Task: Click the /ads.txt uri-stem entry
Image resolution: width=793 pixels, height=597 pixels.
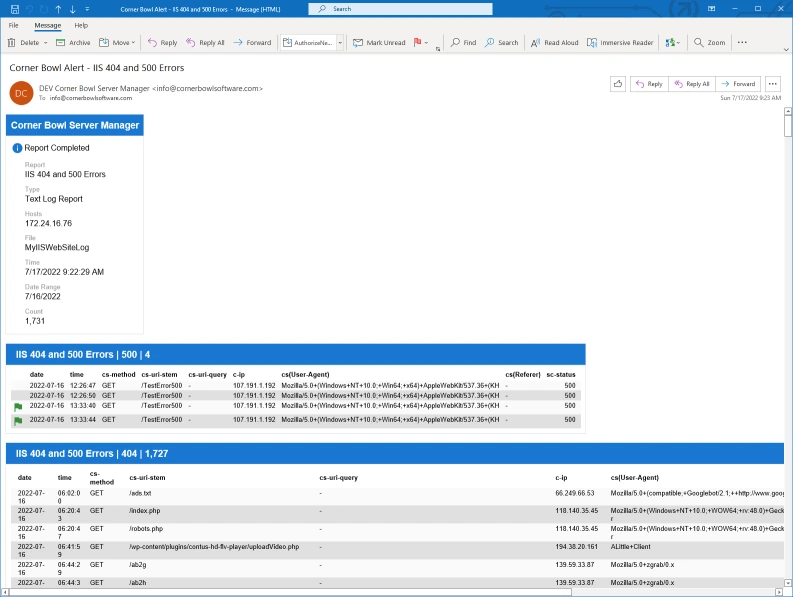Action: 140,493
